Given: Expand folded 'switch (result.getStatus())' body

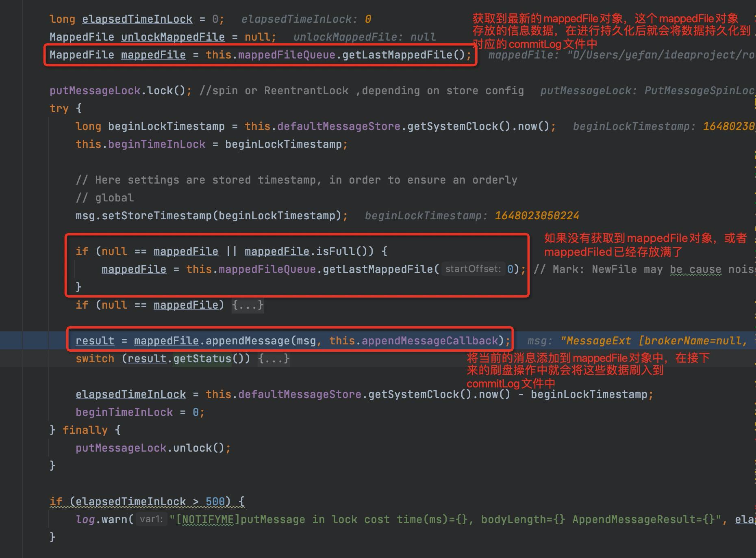Looking at the screenshot, I should 274,359.
